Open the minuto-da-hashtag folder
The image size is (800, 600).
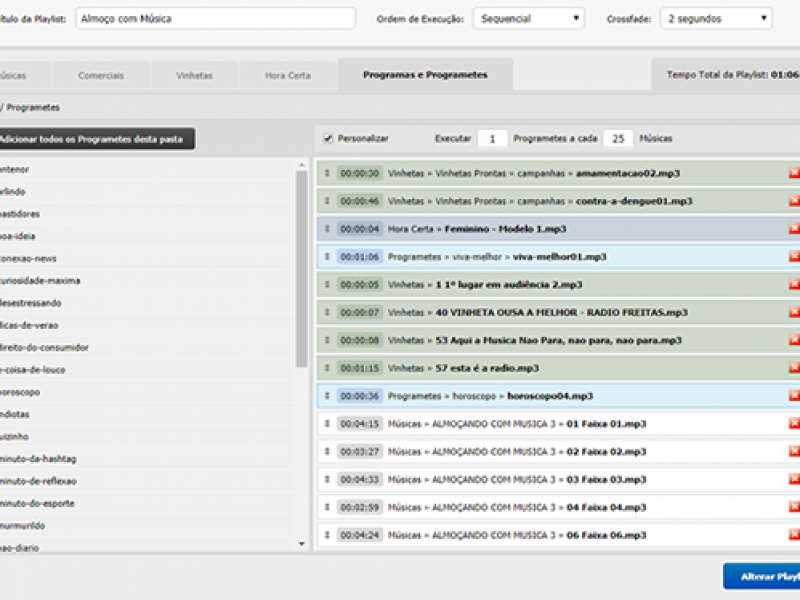click(x=38, y=459)
